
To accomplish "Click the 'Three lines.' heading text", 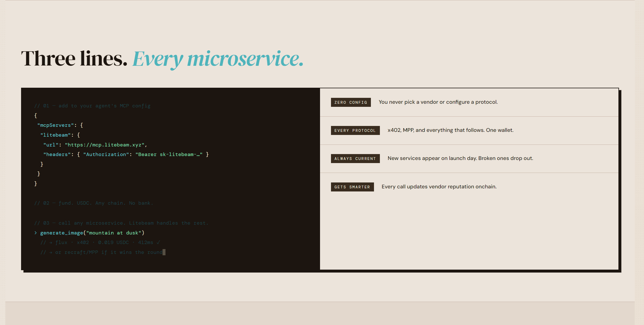I will click(74, 58).
